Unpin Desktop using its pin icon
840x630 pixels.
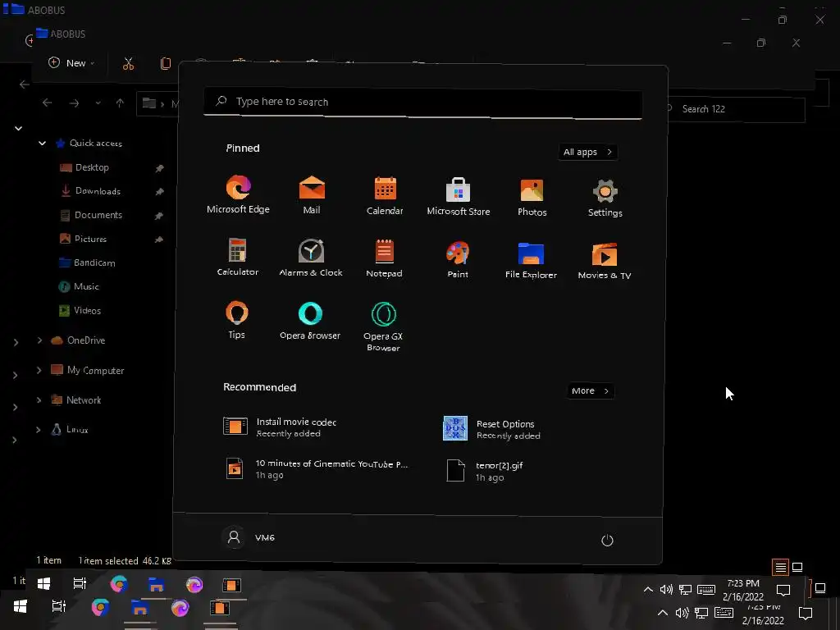click(159, 168)
